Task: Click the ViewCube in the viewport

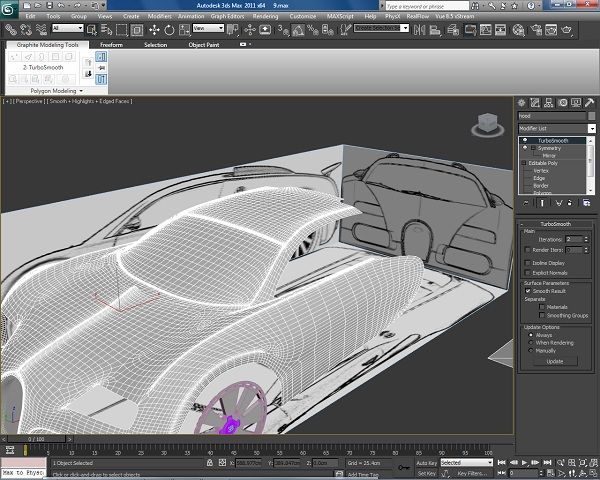Action: (488, 124)
